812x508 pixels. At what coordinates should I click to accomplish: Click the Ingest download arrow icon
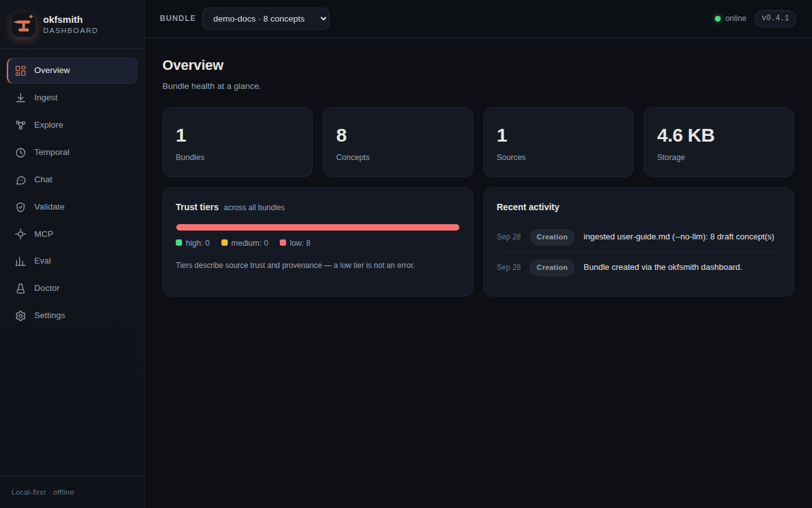(20, 98)
